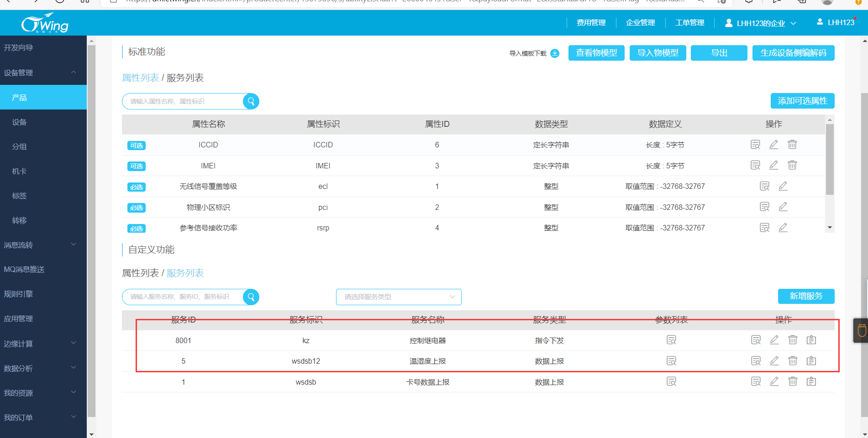868x438 pixels.
Task: Click the 导入物模型 button
Action: coord(658,53)
